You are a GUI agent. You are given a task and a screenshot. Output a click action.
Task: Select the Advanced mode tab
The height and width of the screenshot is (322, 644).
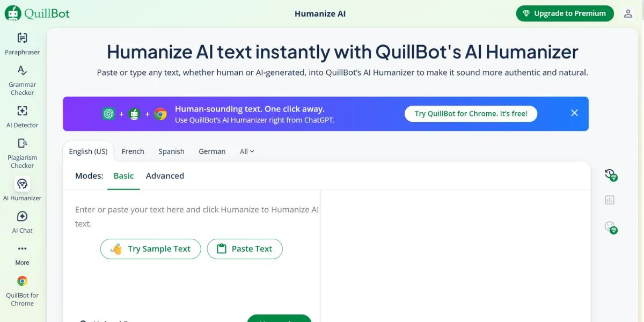tap(165, 175)
